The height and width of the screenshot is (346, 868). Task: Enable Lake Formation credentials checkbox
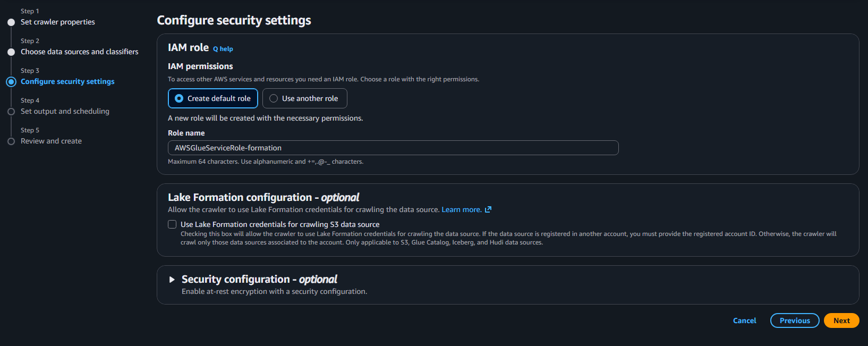[172, 224]
